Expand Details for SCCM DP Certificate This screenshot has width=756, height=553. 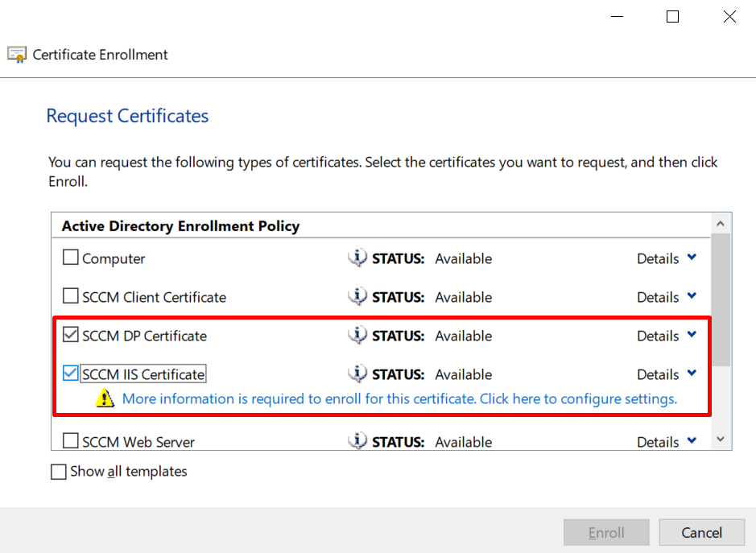tap(667, 336)
